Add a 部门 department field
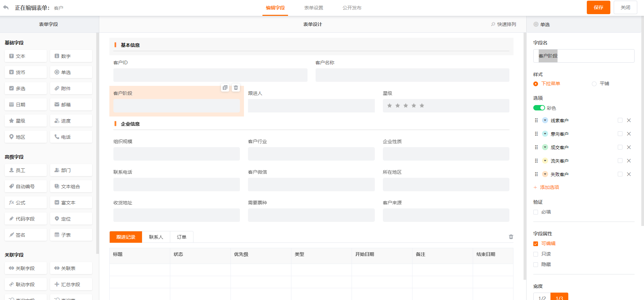Image resolution: width=644 pixels, height=300 pixels. [71, 170]
